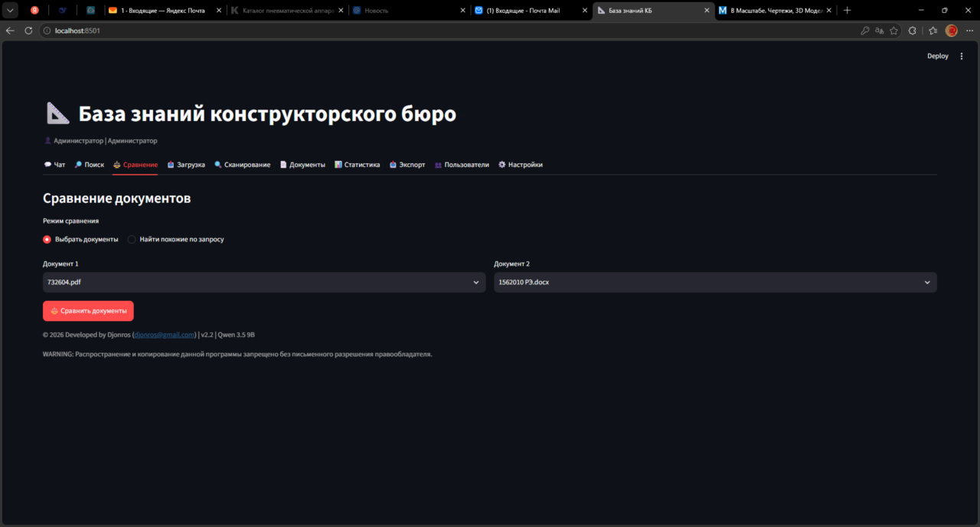Go back in browser history

(x=10, y=31)
